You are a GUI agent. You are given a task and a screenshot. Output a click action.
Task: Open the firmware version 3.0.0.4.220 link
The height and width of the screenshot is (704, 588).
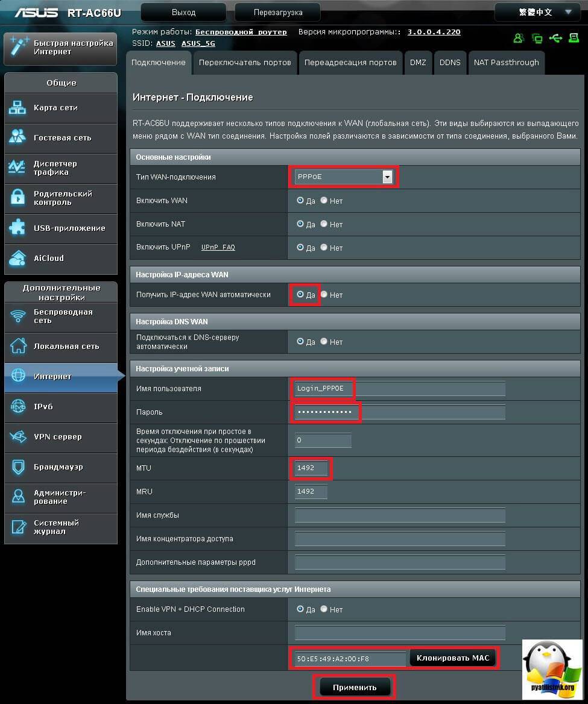click(434, 32)
